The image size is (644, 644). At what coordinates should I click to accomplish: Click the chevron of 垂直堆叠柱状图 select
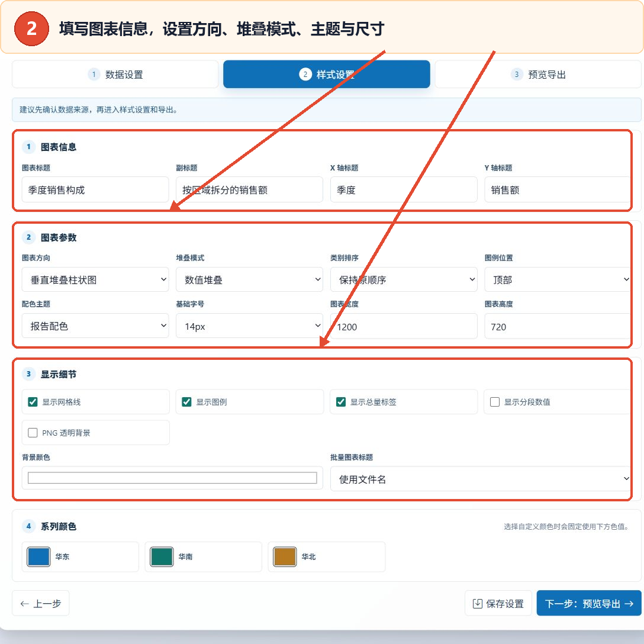[x=163, y=279]
